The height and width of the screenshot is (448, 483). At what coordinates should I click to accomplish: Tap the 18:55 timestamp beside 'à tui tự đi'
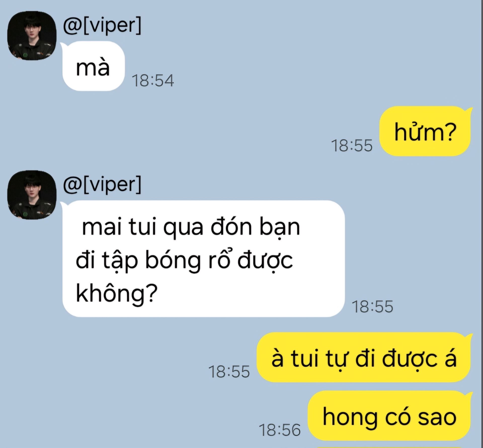coord(229,372)
